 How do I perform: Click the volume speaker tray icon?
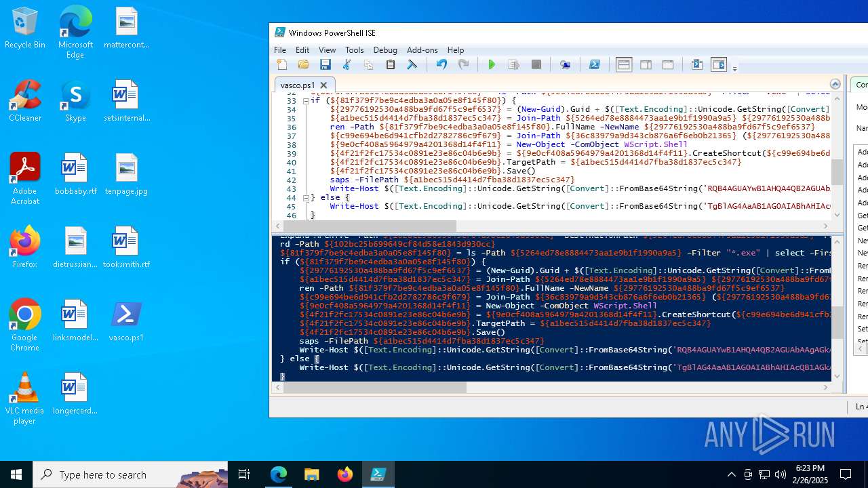(x=781, y=474)
